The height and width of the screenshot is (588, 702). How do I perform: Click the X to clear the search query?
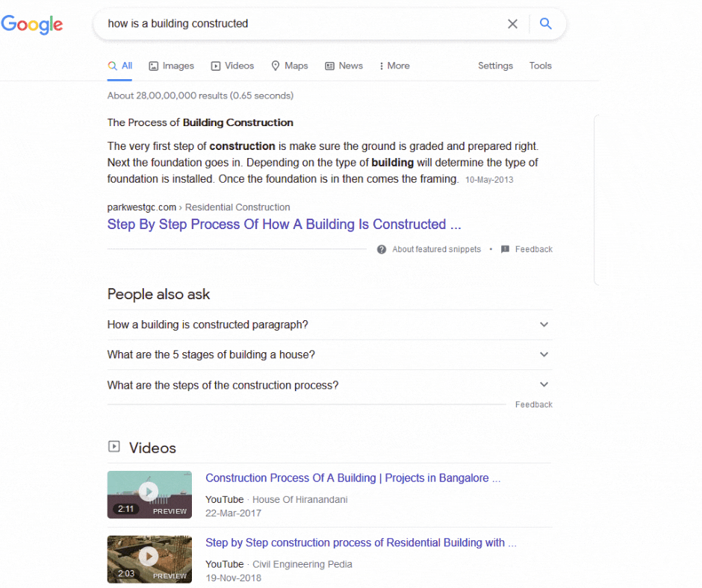[x=512, y=23]
